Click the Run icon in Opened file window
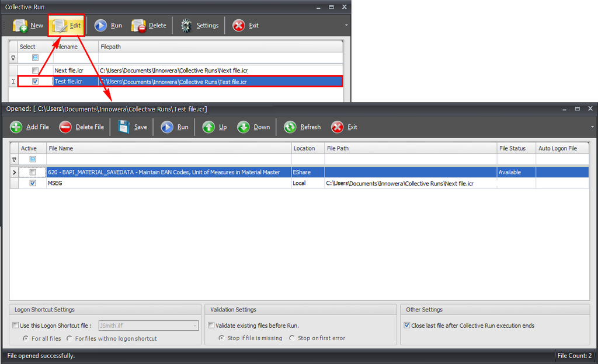Image resolution: width=598 pixels, height=364 pixels. (x=166, y=127)
